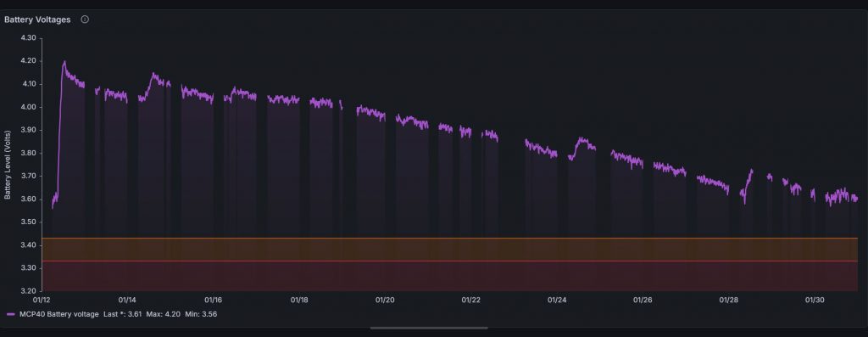Click the 01/20 x-axis date label
The width and height of the screenshot is (868, 337).
click(385, 300)
